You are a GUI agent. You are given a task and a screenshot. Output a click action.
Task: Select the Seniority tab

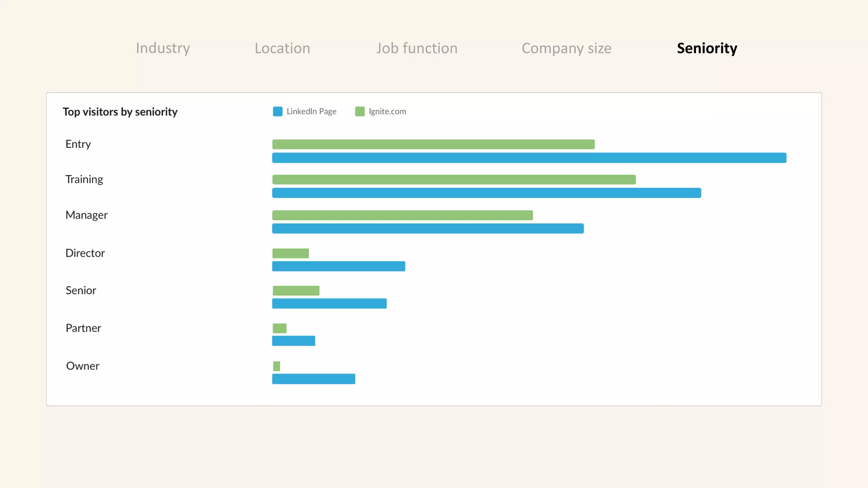click(x=707, y=48)
